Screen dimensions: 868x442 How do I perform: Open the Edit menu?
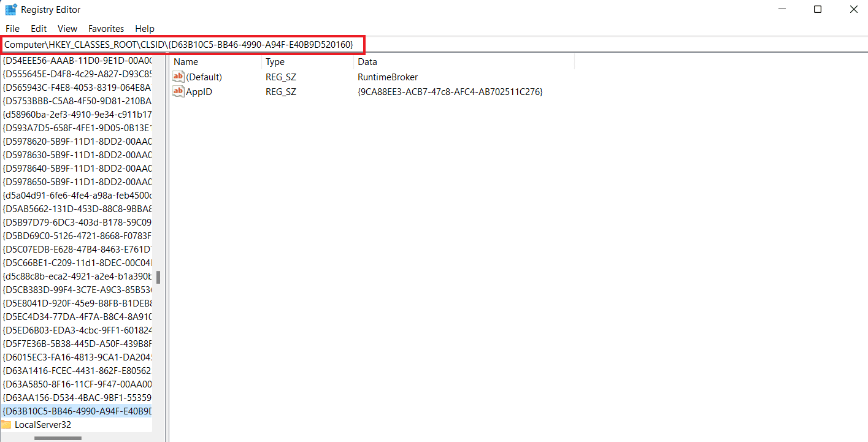[39, 29]
